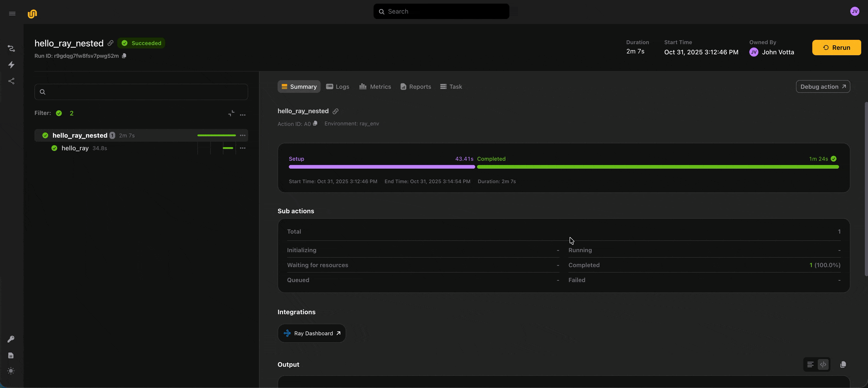Switch output to formatted text view

click(x=810, y=364)
